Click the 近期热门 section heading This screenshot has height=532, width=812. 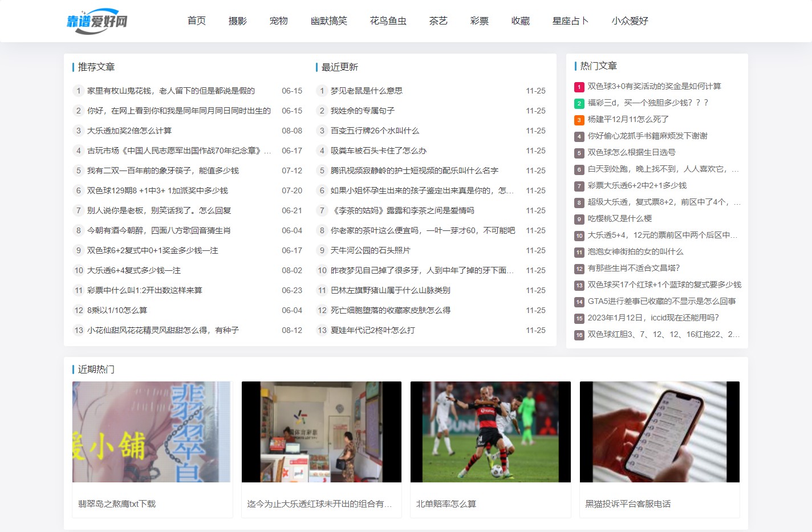click(96, 369)
